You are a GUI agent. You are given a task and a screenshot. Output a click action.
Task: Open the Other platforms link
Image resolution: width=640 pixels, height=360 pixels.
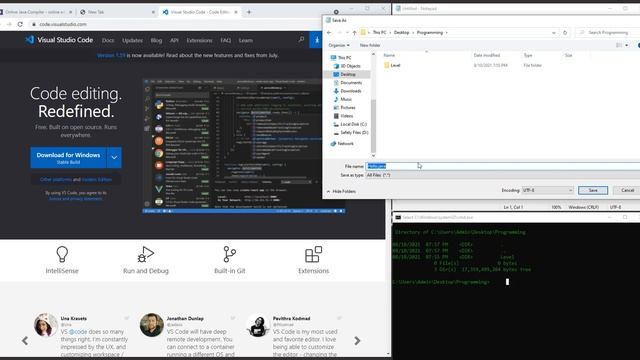pyautogui.click(x=56, y=179)
